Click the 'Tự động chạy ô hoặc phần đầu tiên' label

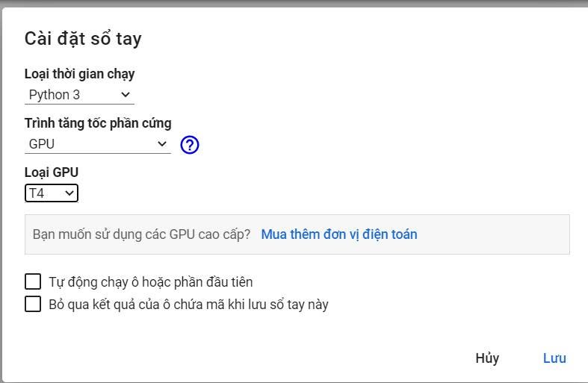pos(151,282)
